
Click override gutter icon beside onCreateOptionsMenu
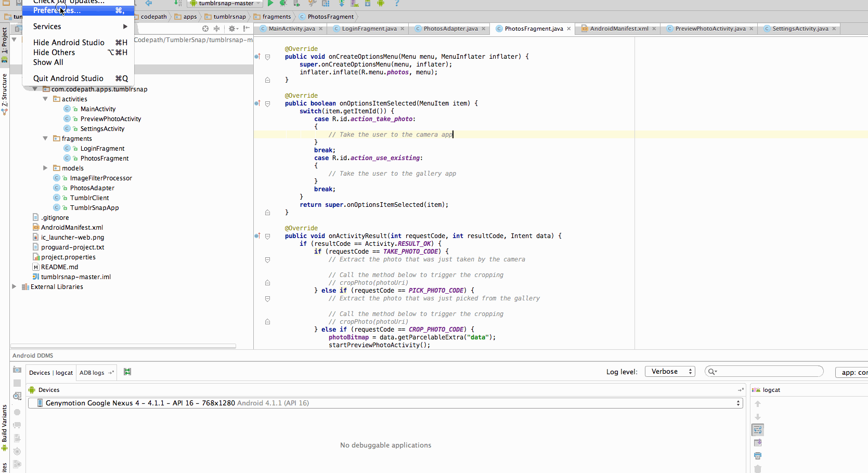pyautogui.click(x=257, y=57)
